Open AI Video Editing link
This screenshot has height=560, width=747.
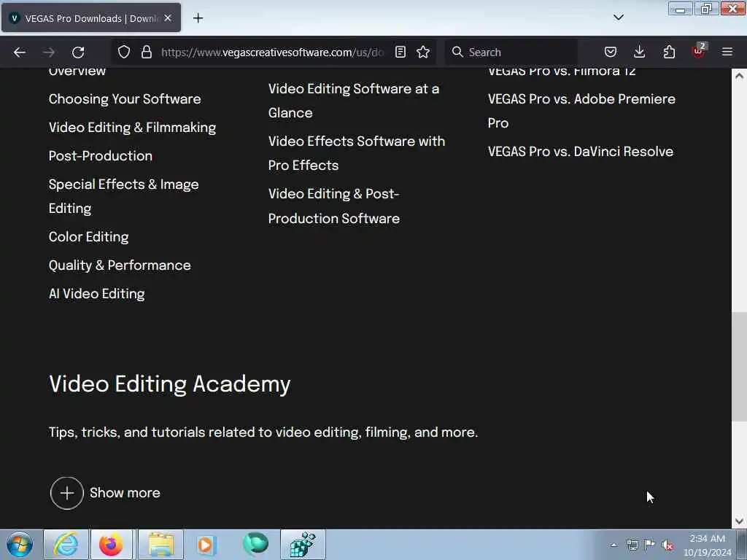click(97, 294)
